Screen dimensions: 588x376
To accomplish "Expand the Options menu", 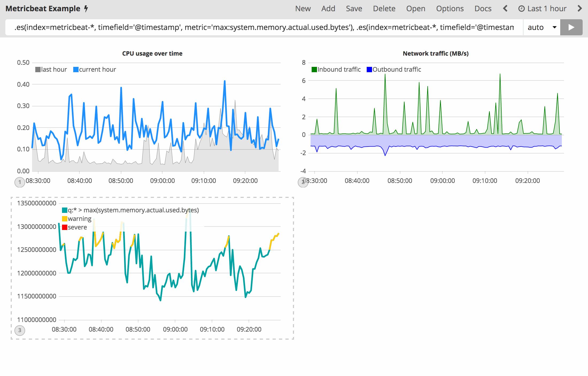I will 450,9.
